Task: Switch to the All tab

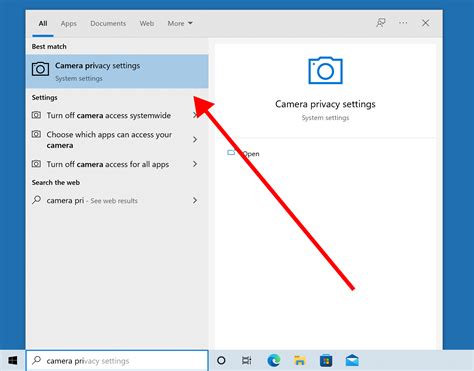Action: [x=43, y=23]
